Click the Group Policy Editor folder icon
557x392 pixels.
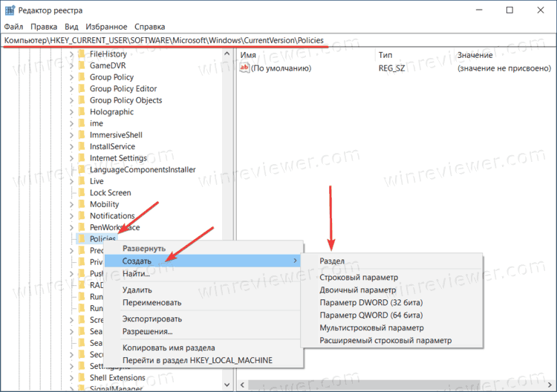tap(82, 88)
